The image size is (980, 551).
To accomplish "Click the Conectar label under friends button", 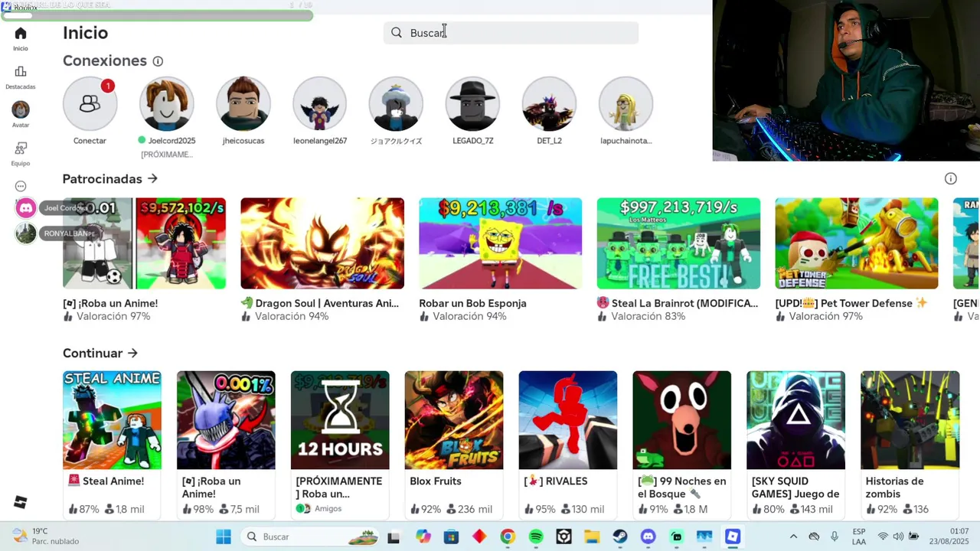I will [x=90, y=141].
